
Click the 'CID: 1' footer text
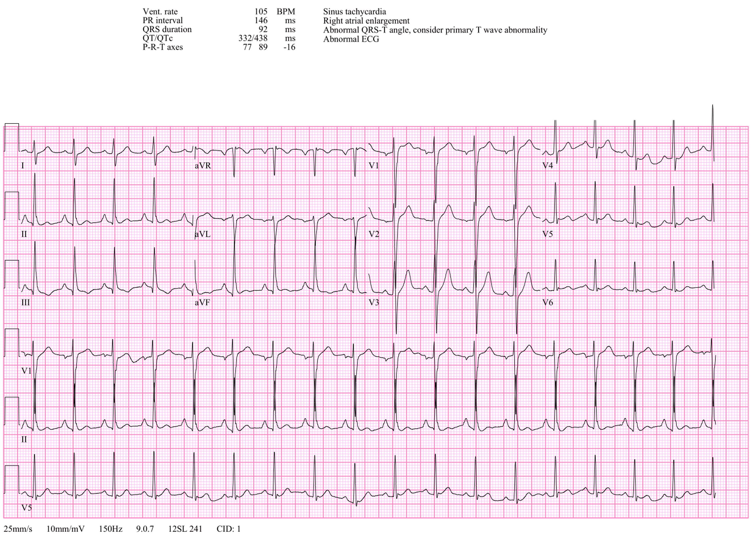coord(229,529)
